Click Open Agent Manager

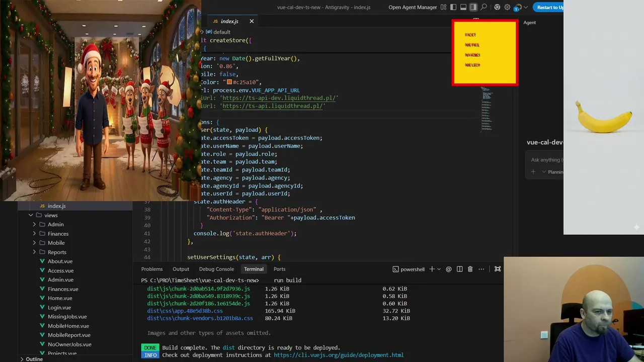[413, 8]
